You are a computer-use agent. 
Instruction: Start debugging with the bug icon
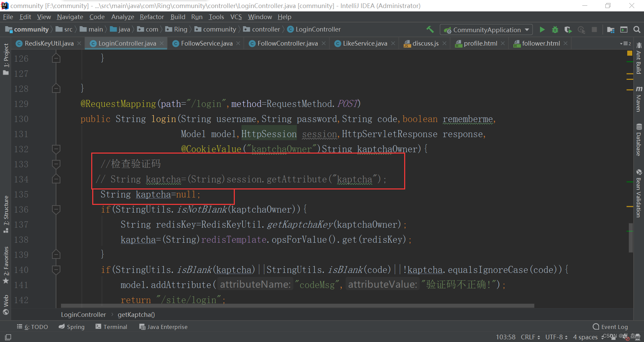(x=555, y=30)
